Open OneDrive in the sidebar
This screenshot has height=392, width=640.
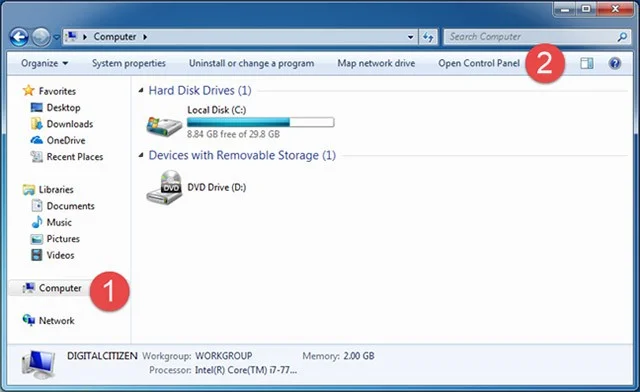pyautogui.click(x=66, y=140)
